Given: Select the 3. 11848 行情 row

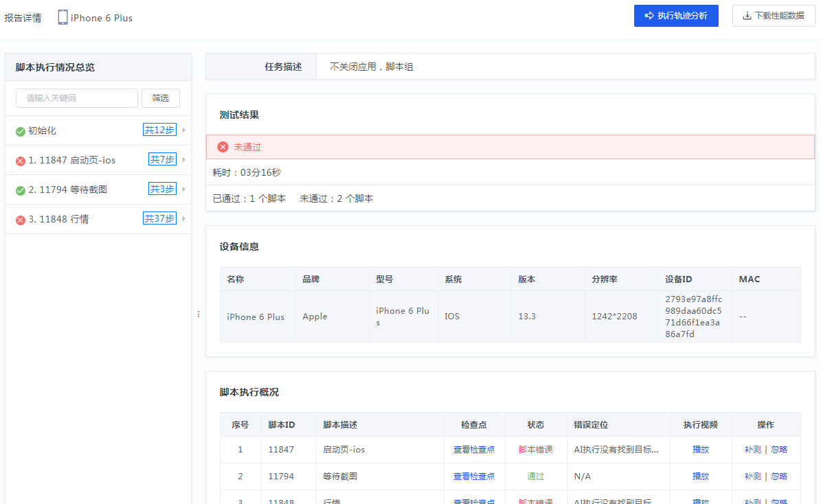Looking at the screenshot, I should tap(98, 219).
